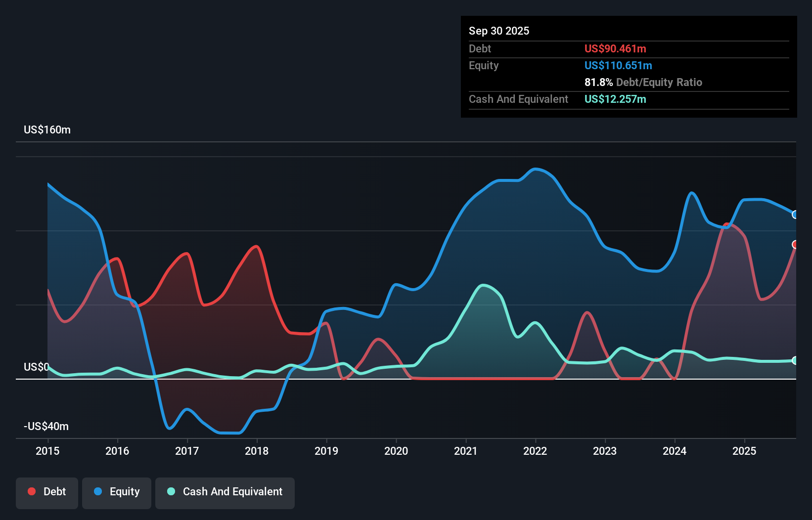Select the teal cash endpoint marker on the chart
Viewport: 812px width, 520px height.
[x=795, y=361]
